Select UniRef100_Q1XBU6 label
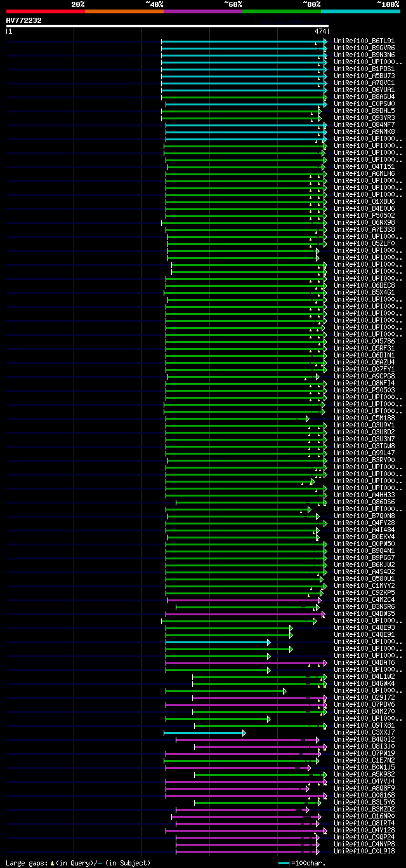The width and height of the screenshot is (406, 868). (365, 201)
